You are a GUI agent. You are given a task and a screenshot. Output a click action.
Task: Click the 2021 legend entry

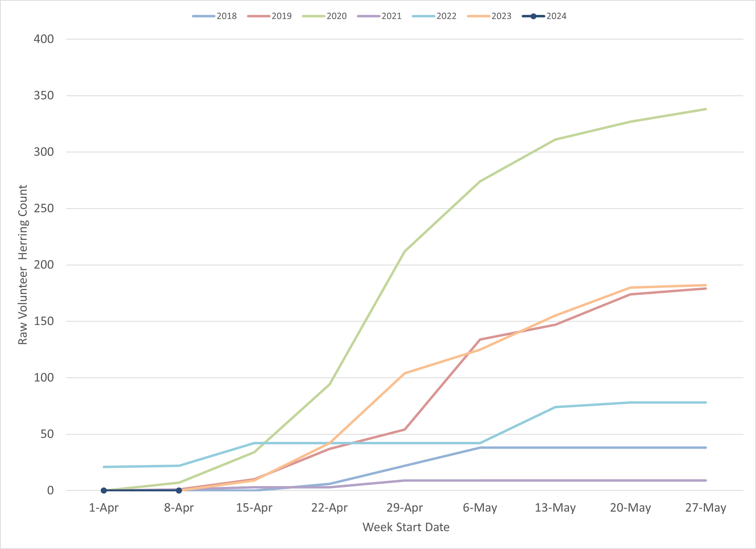click(x=391, y=16)
